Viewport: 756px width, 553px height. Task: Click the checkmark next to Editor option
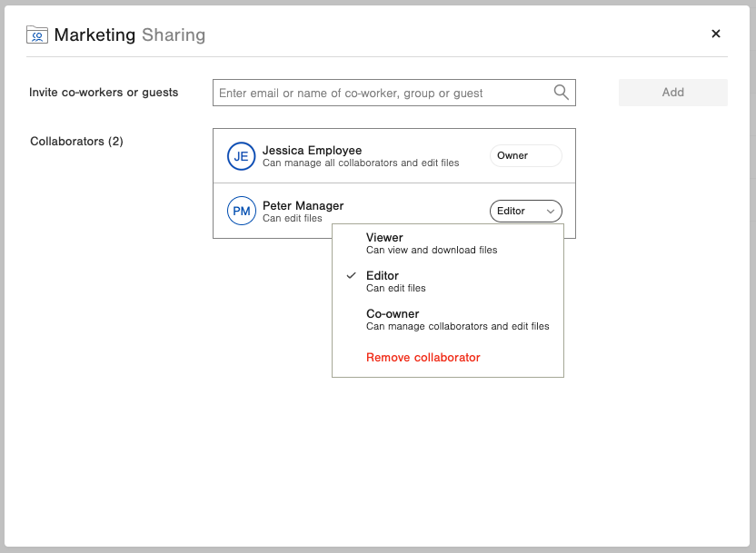click(350, 275)
